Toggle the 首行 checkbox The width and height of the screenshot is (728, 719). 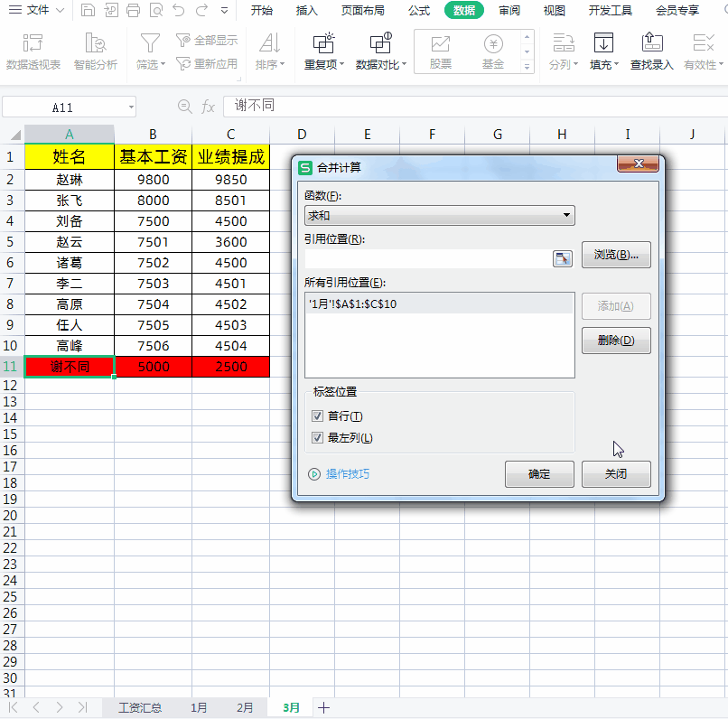[x=318, y=416]
